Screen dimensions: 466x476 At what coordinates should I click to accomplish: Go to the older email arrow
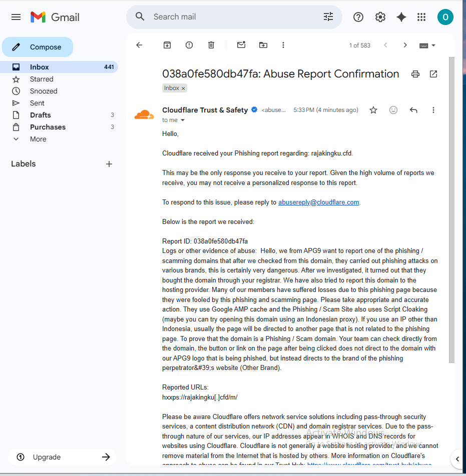point(405,45)
